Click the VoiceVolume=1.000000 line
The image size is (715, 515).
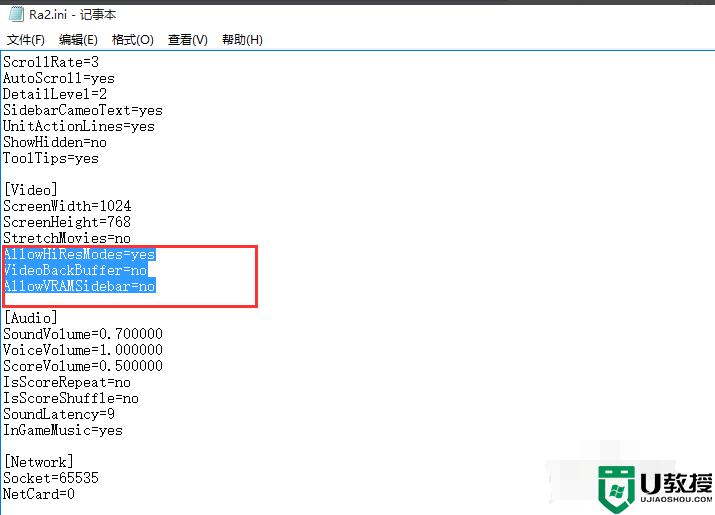tap(83, 350)
